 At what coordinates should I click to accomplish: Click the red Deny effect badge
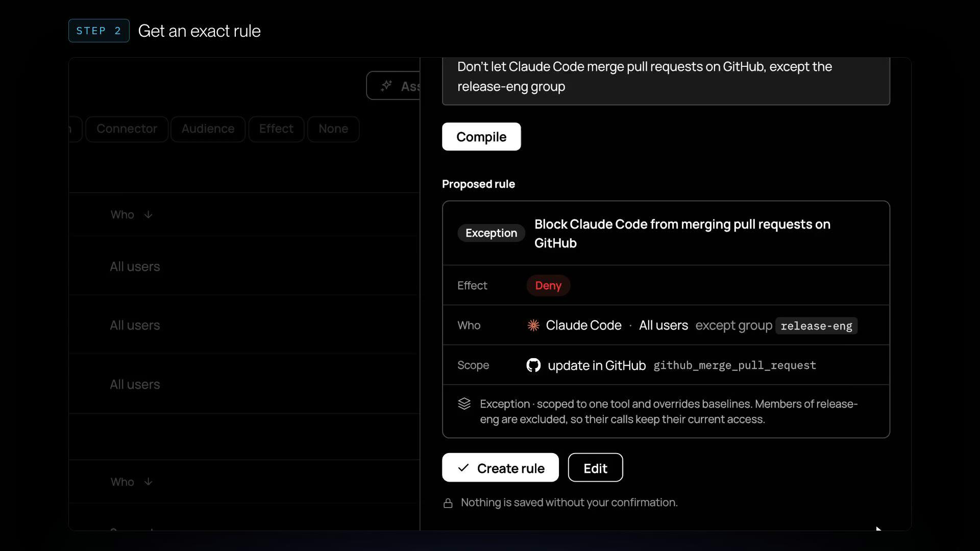point(548,286)
